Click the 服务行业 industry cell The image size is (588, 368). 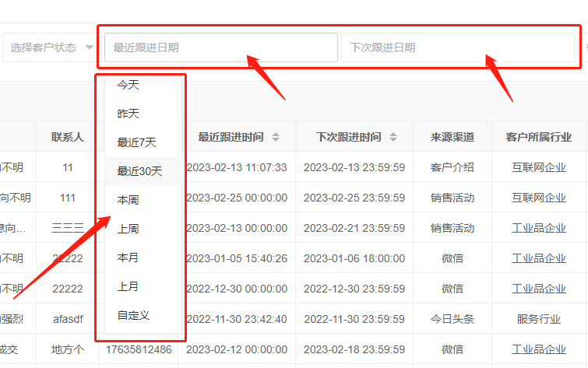(539, 319)
